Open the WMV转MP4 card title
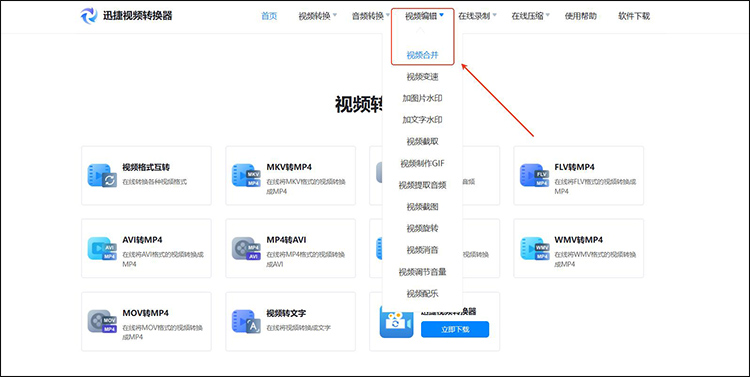Screen dimensions: 750x377 [x=578, y=240]
